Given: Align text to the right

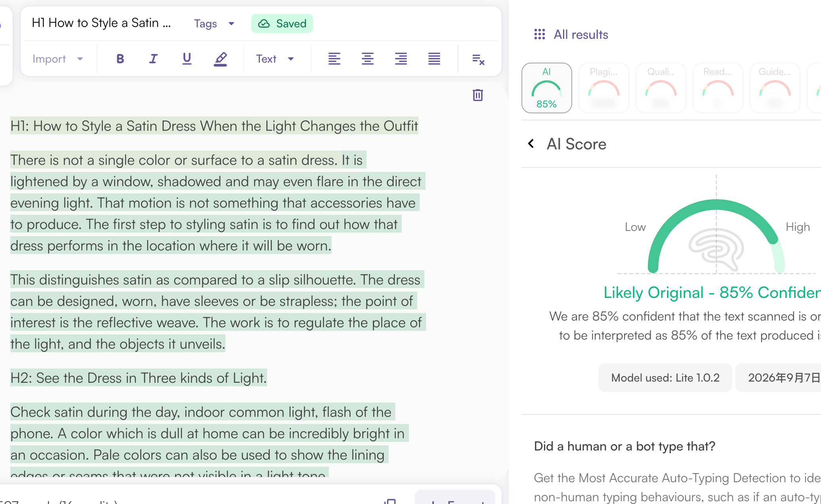Looking at the screenshot, I should pos(401,59).
